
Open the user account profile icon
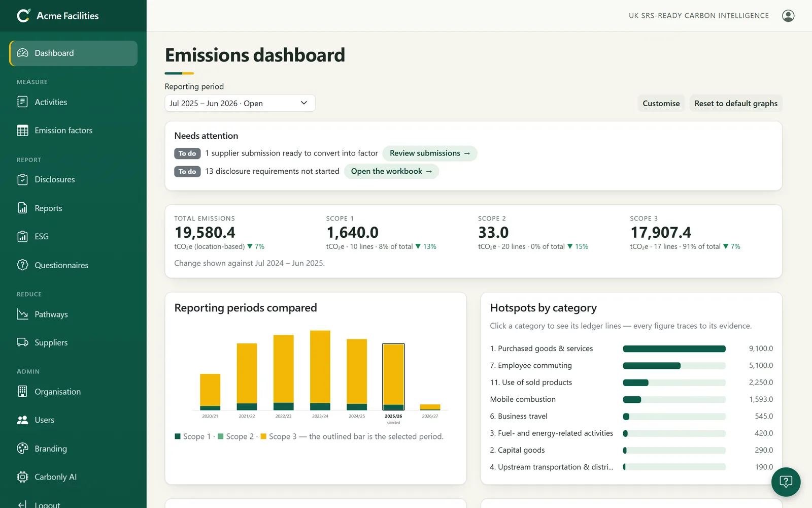tap(788, 16)
